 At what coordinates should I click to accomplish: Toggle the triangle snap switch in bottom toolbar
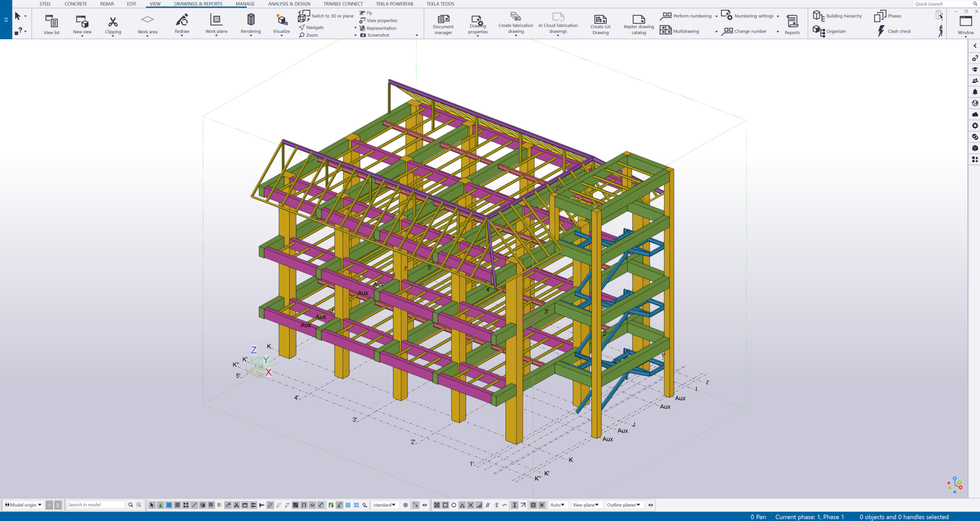click(x=462, y=505)
